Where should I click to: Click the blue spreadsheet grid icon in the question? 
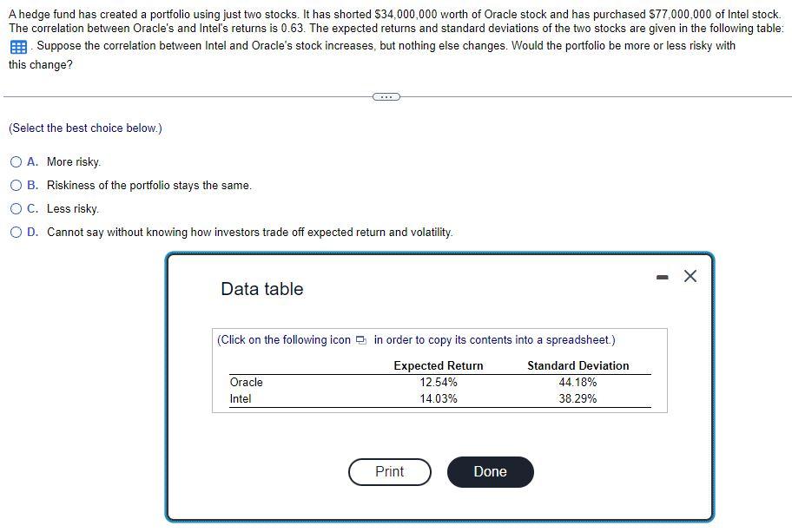pyautogui.click(x=16, y=46)
